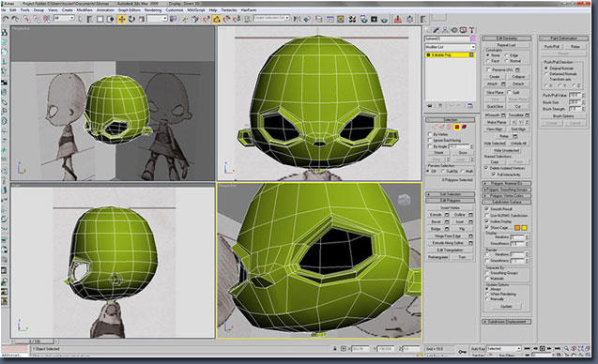Toggle the Full Interactivity checkbox
The height and width of the screenshot is (364, 598).
point(494,174)
